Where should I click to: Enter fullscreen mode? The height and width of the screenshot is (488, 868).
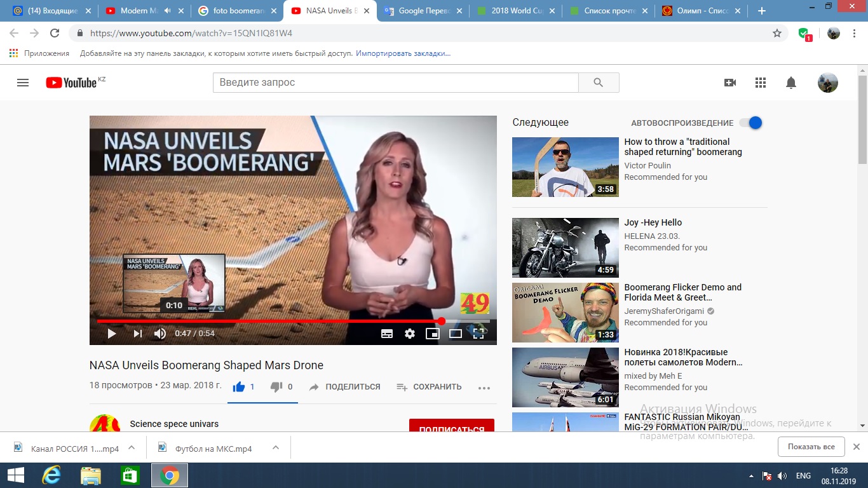(x=478, y=334)
